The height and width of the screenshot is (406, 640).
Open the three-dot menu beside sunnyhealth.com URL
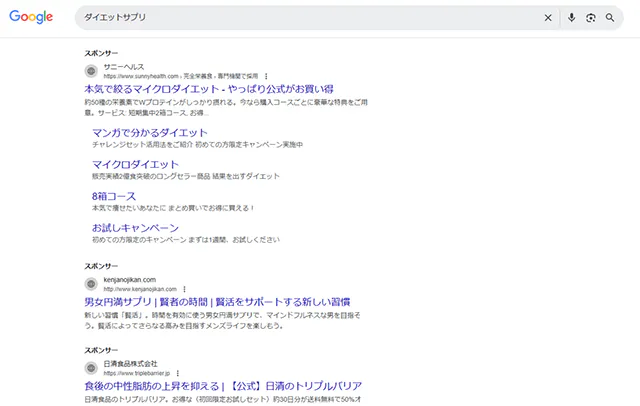[266, 76]
